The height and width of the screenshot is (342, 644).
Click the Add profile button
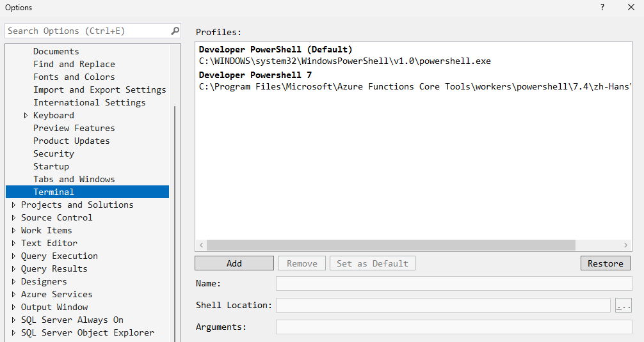234,263
